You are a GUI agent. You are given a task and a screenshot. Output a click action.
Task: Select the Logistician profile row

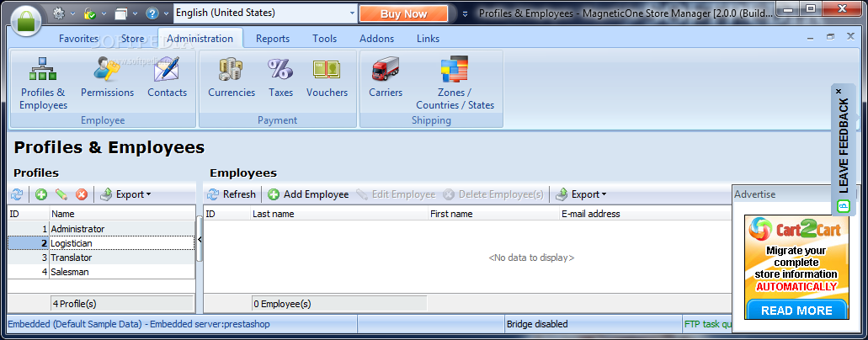click(x=101, y=243)
